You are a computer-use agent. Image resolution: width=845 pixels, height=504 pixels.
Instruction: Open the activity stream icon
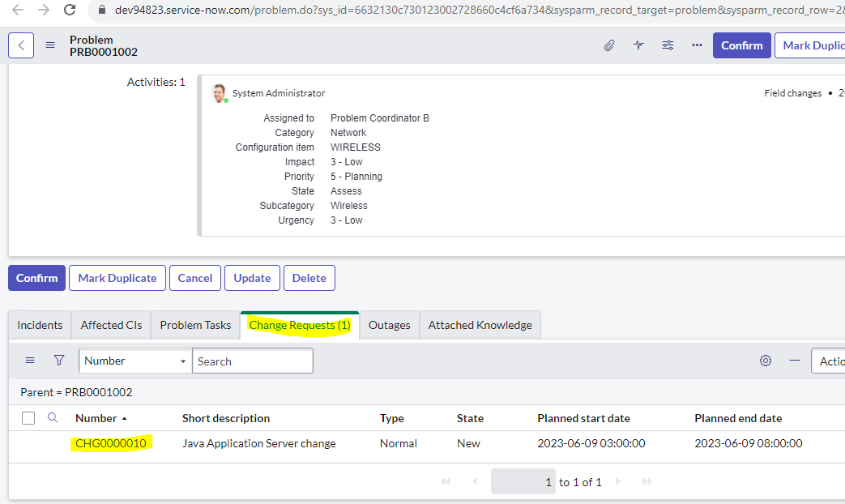click(638, 45)
